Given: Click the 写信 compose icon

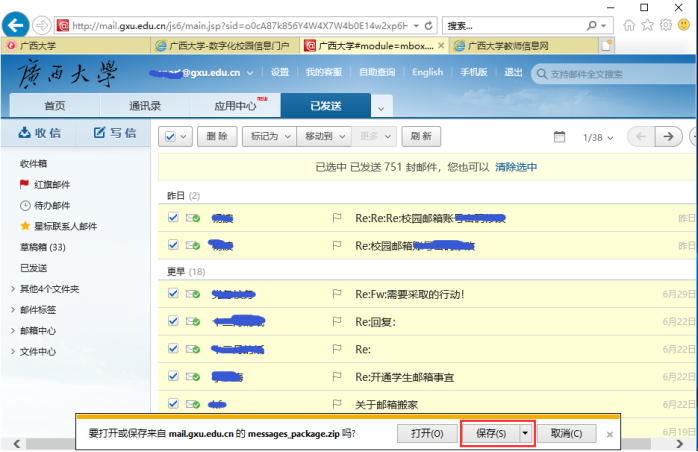Looking at the screenshot, I should [101, 133].
